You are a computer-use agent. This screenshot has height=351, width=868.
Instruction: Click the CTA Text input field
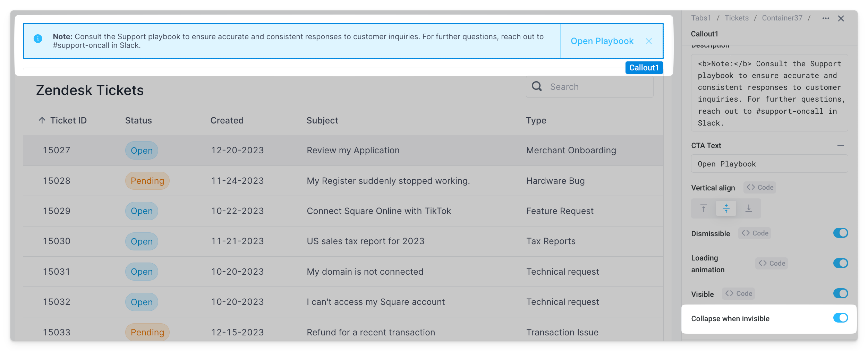tap(769, 164)
